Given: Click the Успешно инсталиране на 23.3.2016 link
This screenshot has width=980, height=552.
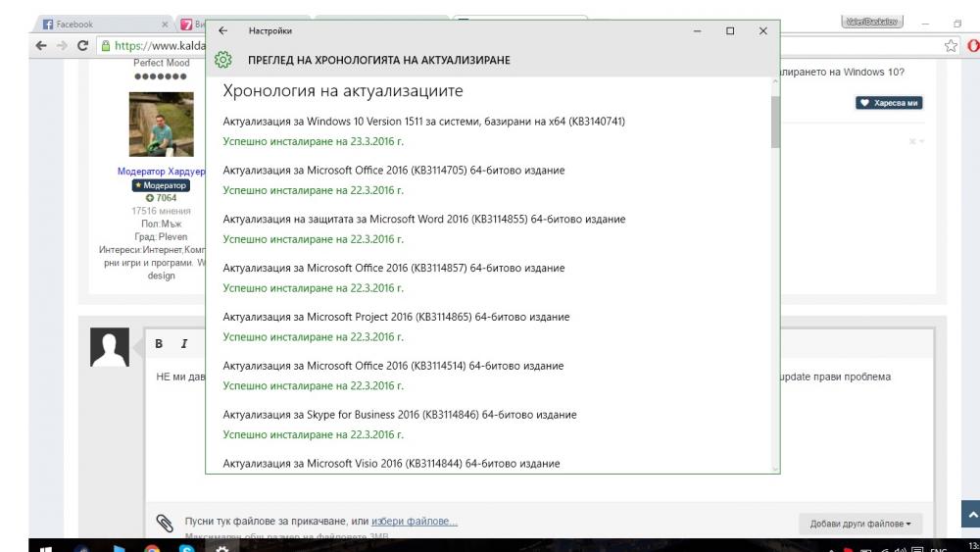Looking at the screenshot, I should point(314,141).
